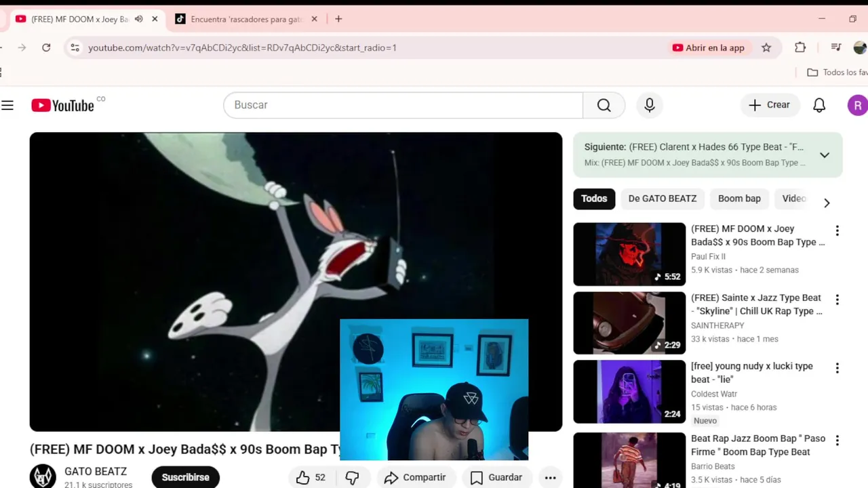Click the Compartir share button
Screen dimensions: 868x488
415,477
